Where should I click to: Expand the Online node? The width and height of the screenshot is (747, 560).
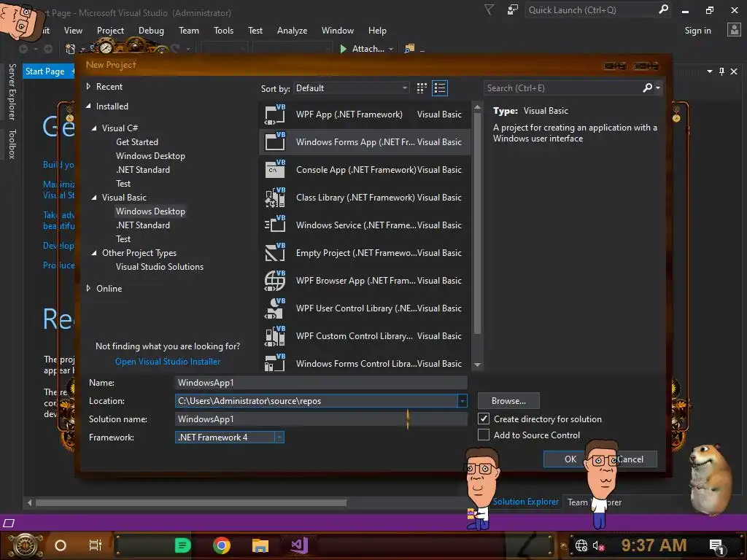(x=88, y=288)
